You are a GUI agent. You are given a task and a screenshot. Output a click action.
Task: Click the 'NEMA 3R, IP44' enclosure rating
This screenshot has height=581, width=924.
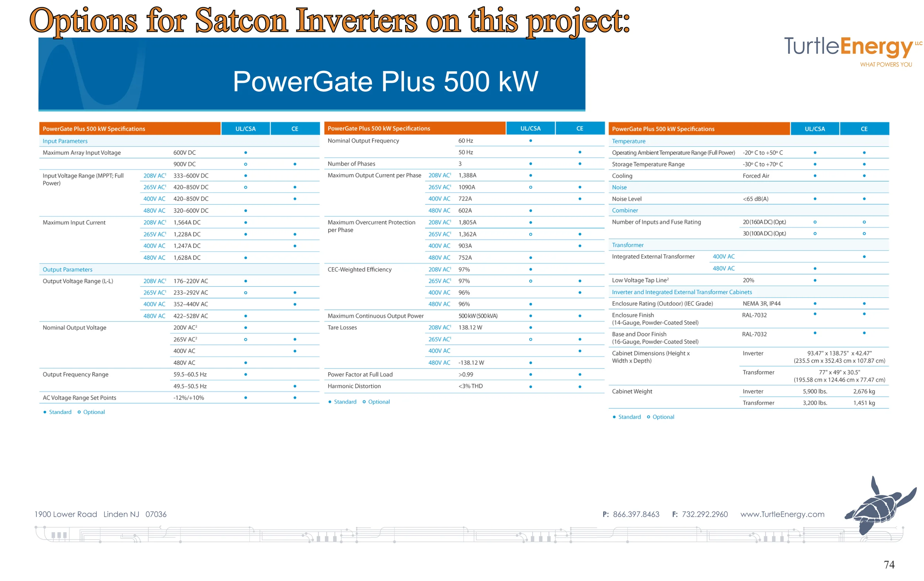click(761, 303)
